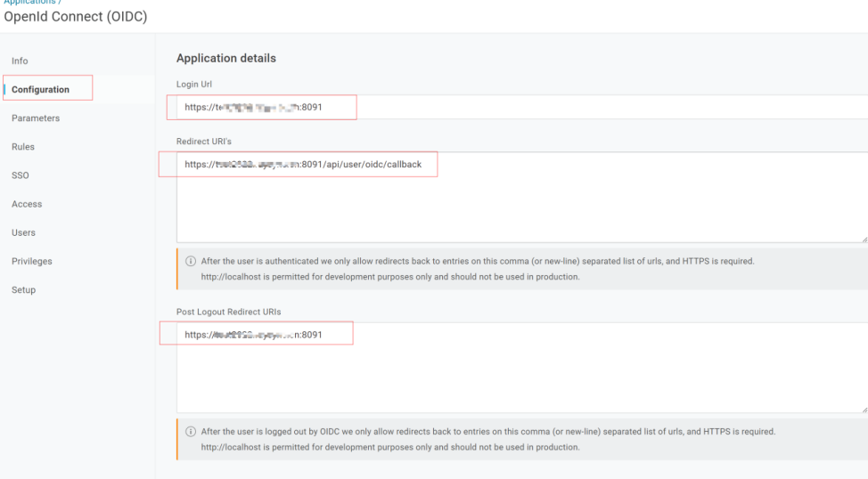
Task: Select the Configuration sidebar tab
Action: [x=40, y=89]
